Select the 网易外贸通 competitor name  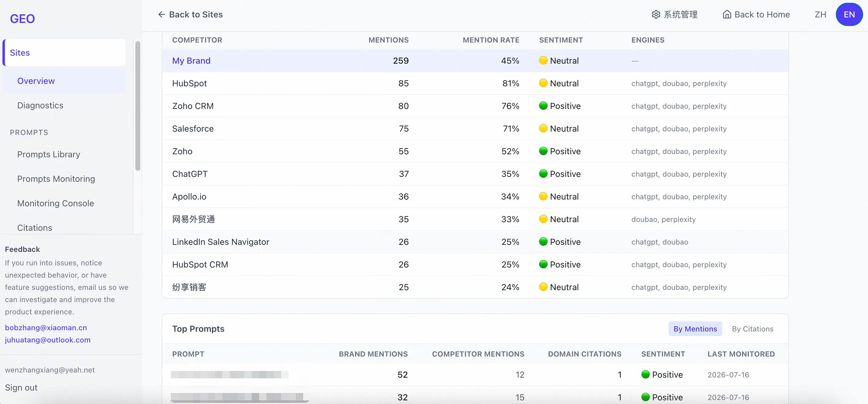tap(193, 219)
